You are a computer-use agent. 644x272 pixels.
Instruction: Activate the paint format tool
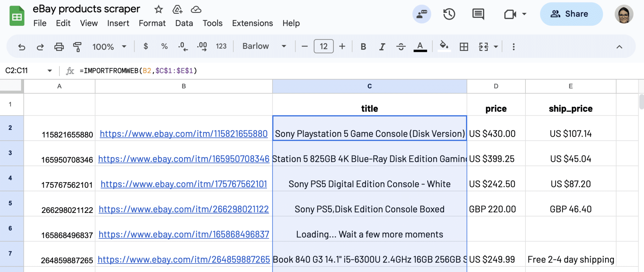coord(77,47)
